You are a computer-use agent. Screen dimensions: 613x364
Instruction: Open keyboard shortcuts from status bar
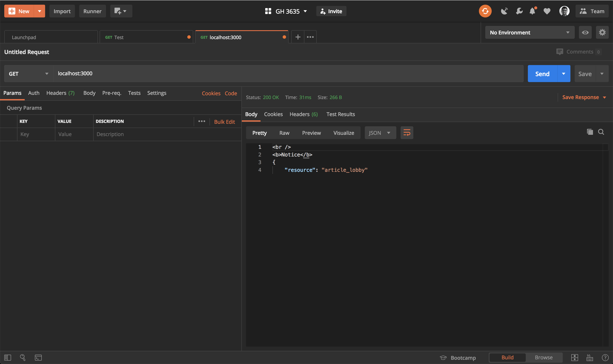click(590, 358)
